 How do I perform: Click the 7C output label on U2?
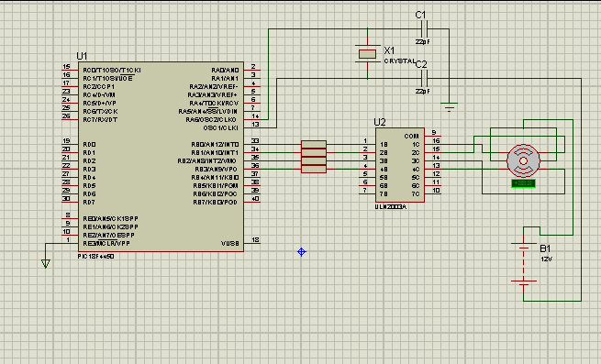click(416, 193)
